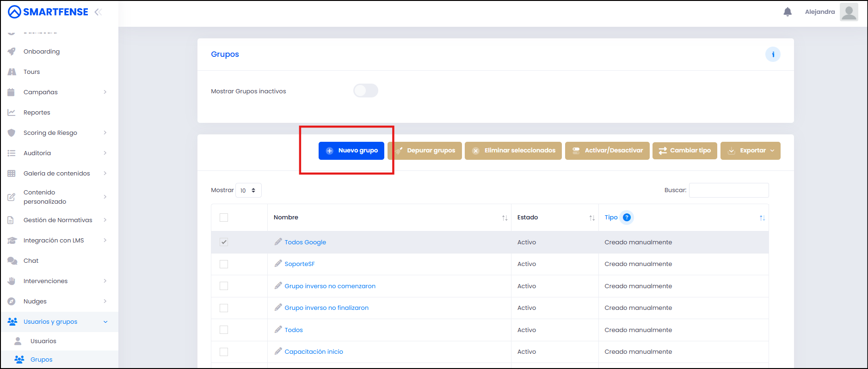The image size is (868, 369).
Task: Check Grupo inverso no finalizaron checkbox
Action: click(x=224, y=308)
